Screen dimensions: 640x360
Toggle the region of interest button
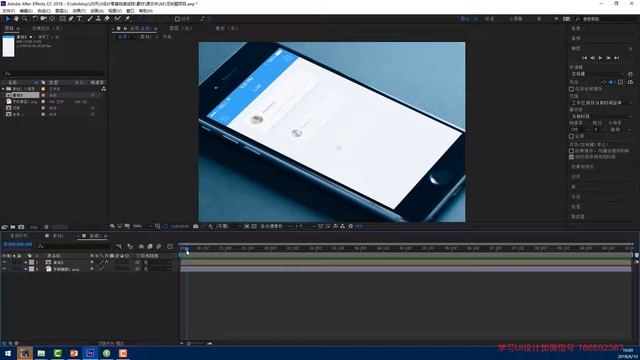(247, 226)
